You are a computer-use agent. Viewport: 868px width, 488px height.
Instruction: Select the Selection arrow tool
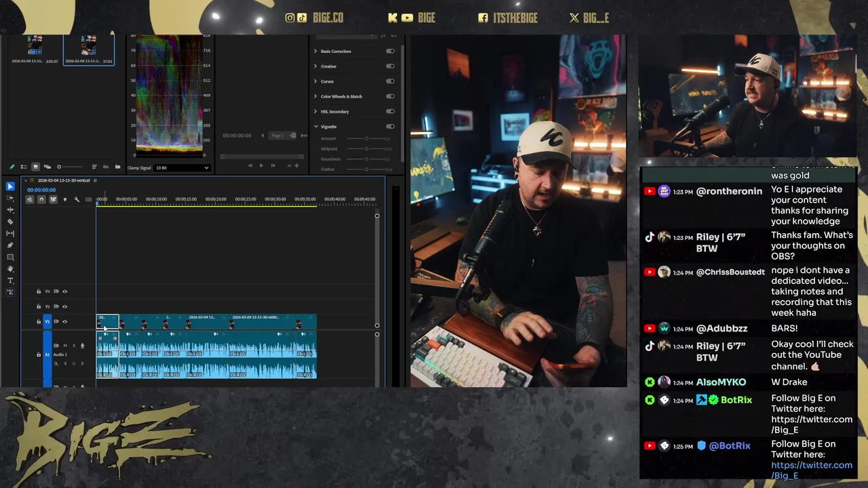point(10,186)
